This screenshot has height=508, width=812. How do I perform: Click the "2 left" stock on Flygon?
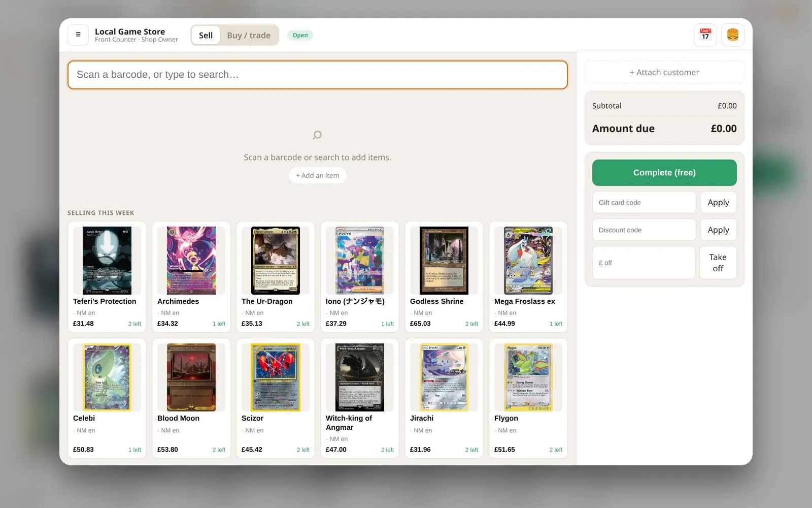[556, 450]
